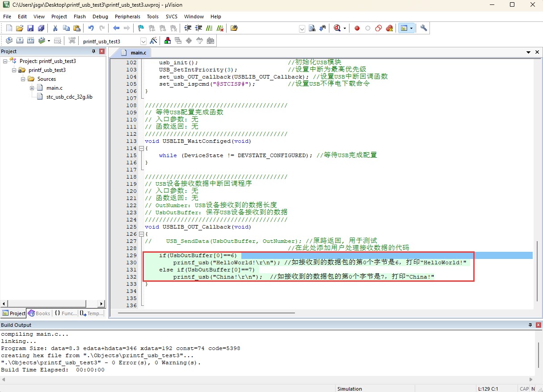The width and height of the screenshot is (543, 392).
Task: Expand the main.c node in project tree
Action: pyautogui.click(x=32, y=88)
